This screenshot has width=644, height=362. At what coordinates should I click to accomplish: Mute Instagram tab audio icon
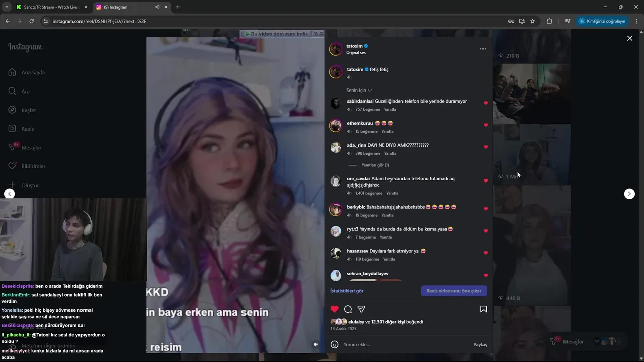click(157, 7)
